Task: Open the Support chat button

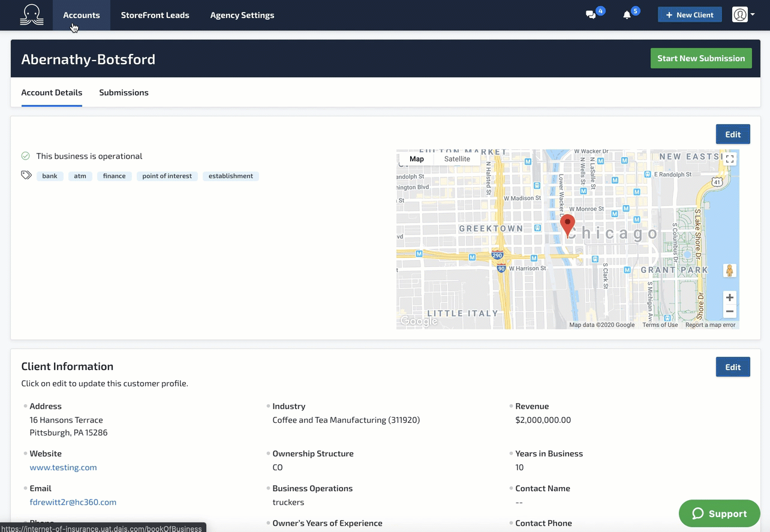Action: pos(720,513)
